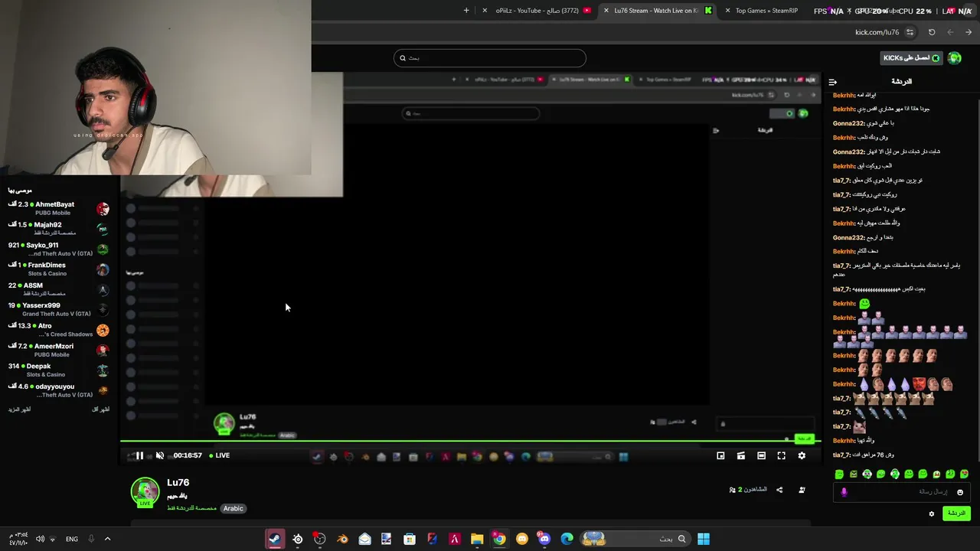The width and height of the screenshot is (980, 551).
Task: Open AmeerMzori recommended channel
Action: click(x=59, y=350)
